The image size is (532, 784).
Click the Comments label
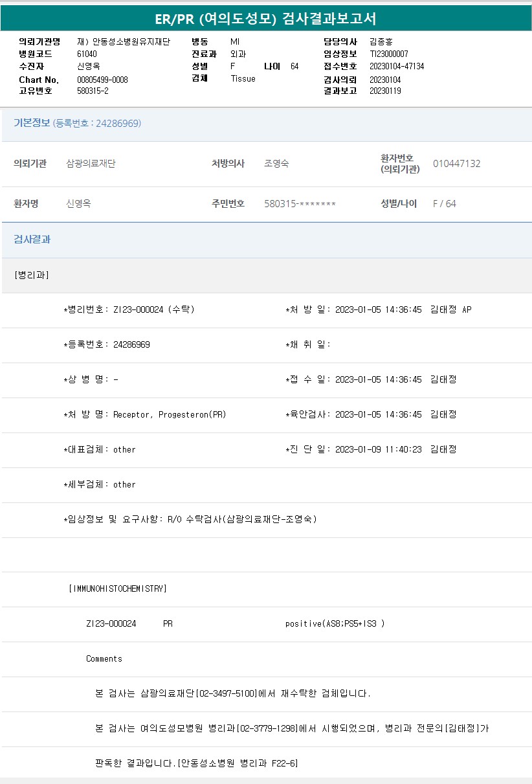[104, 658]
